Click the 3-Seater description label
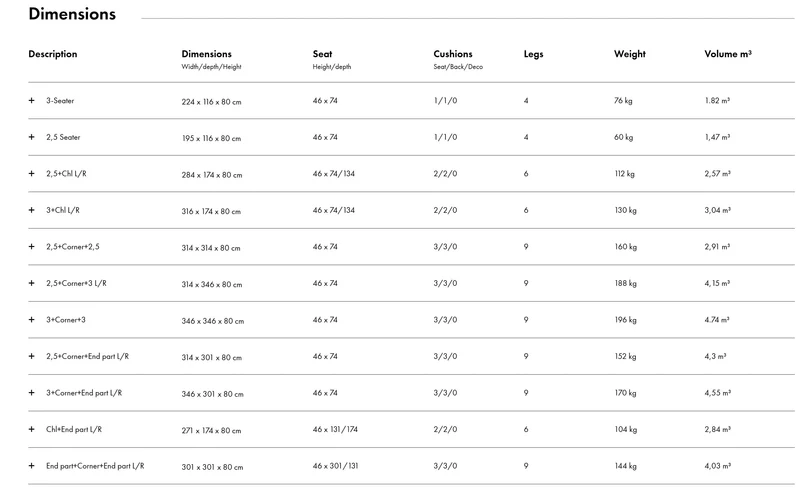Image resolution: width=800 pixels, height=493 pixels. (60, 101)
